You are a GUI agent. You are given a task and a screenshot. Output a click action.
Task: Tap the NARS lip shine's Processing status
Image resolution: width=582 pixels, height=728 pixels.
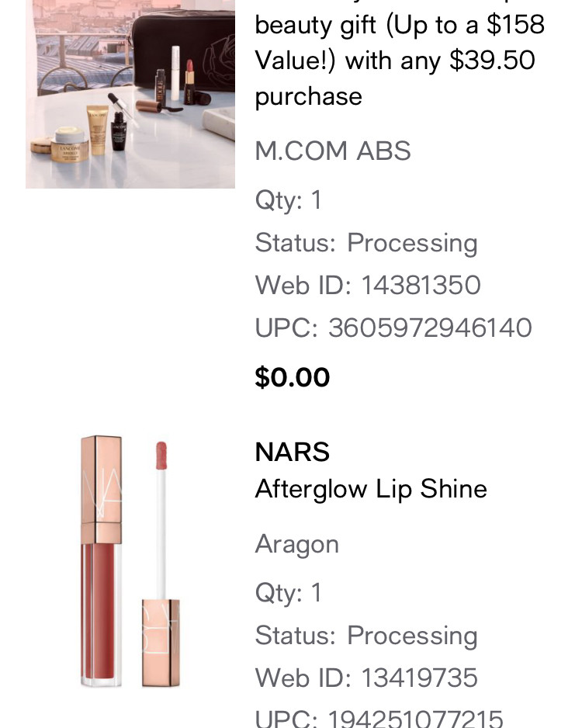(412, 636)
